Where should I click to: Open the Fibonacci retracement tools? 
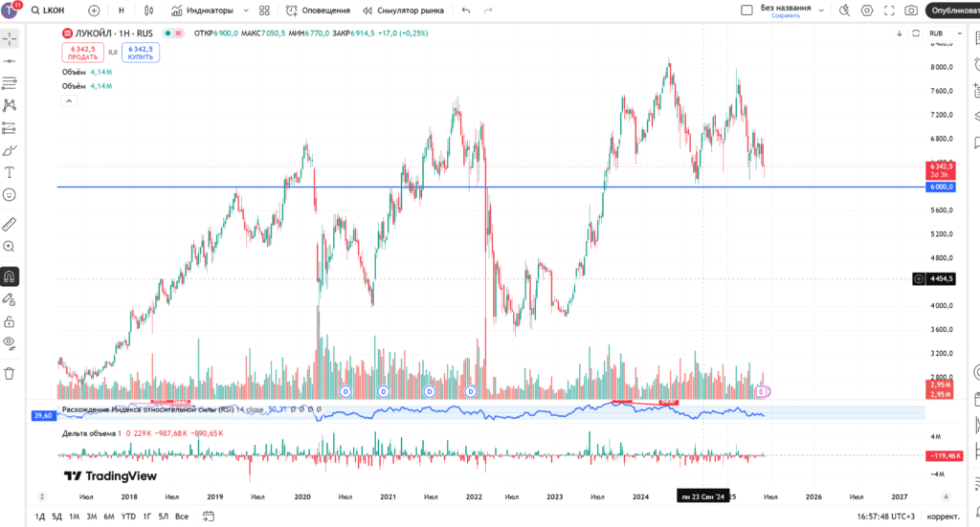click(x=10, y=83)
